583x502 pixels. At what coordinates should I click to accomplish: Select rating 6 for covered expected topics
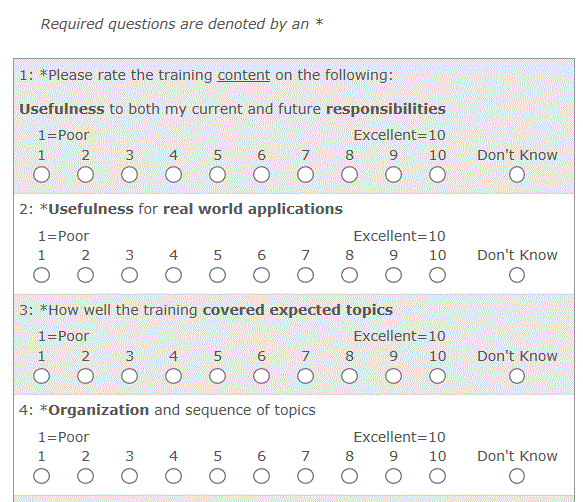click(x=261, y=376)
